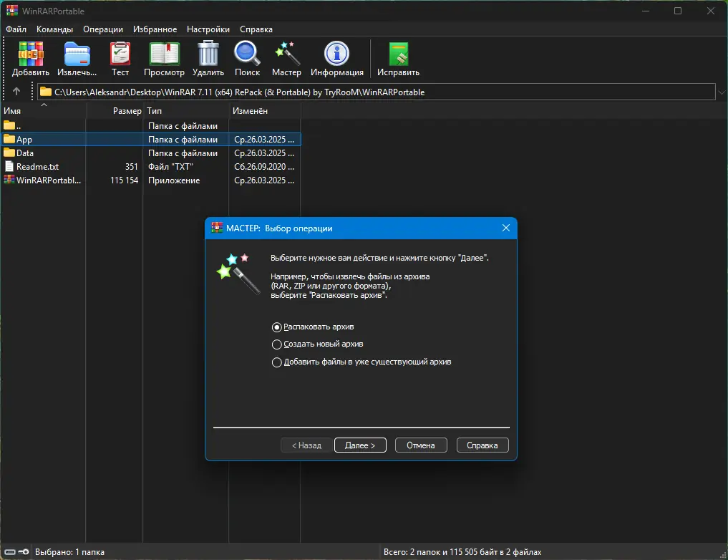Click the Приложение type cell
Screen dimensions: 728x560
(174, 180)
